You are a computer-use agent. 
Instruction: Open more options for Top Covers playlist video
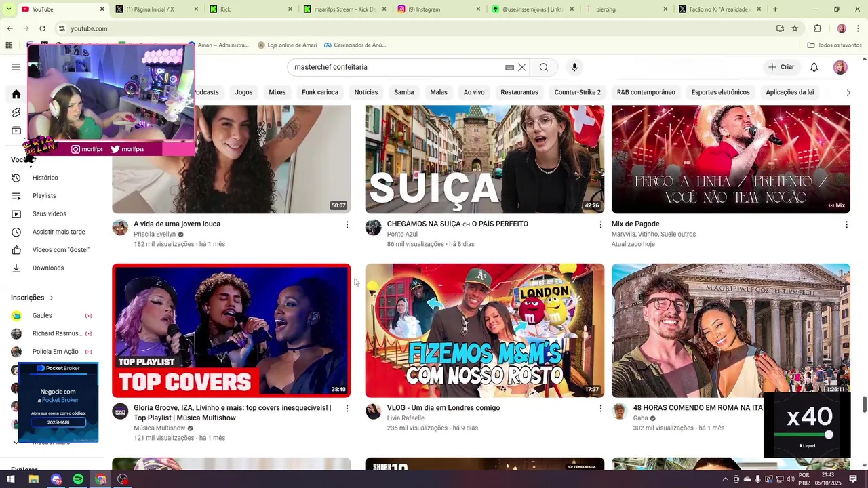[x=347, y=409]
